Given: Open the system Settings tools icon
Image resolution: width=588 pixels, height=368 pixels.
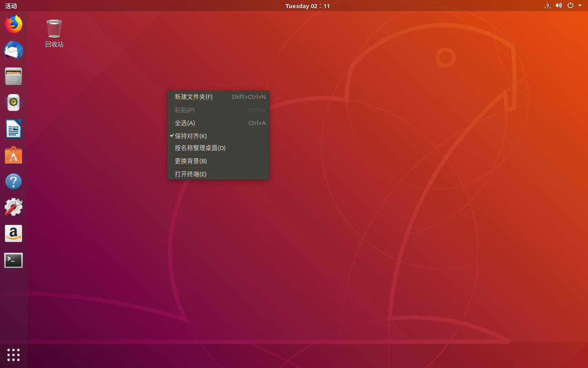Looking at the screenshot, I should pyautogui.click(x=13, y=207).
